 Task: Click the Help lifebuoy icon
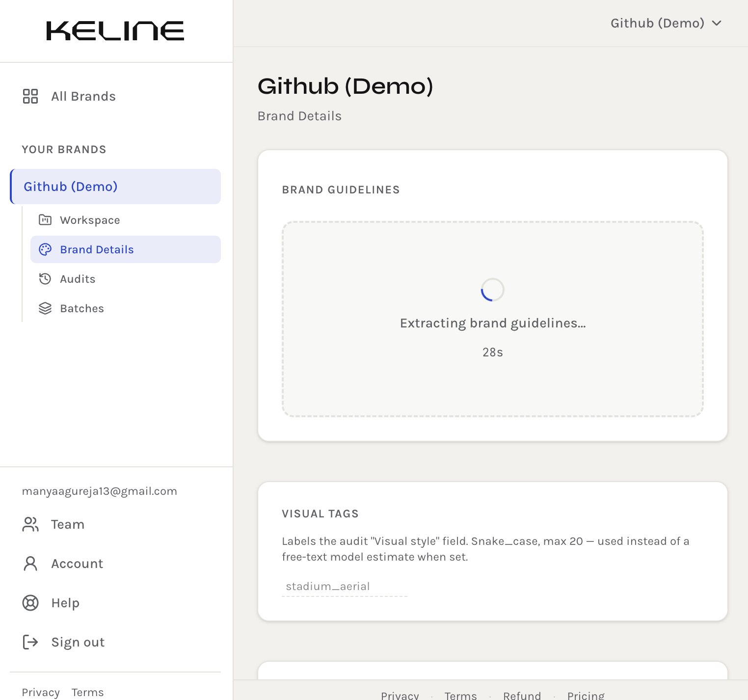[x=30, y=603]
